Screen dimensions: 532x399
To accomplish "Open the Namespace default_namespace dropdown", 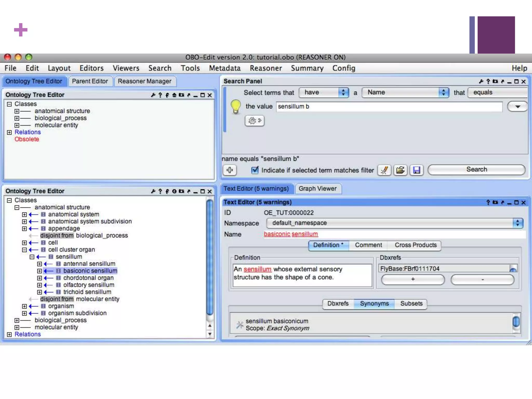I will 394,223.
